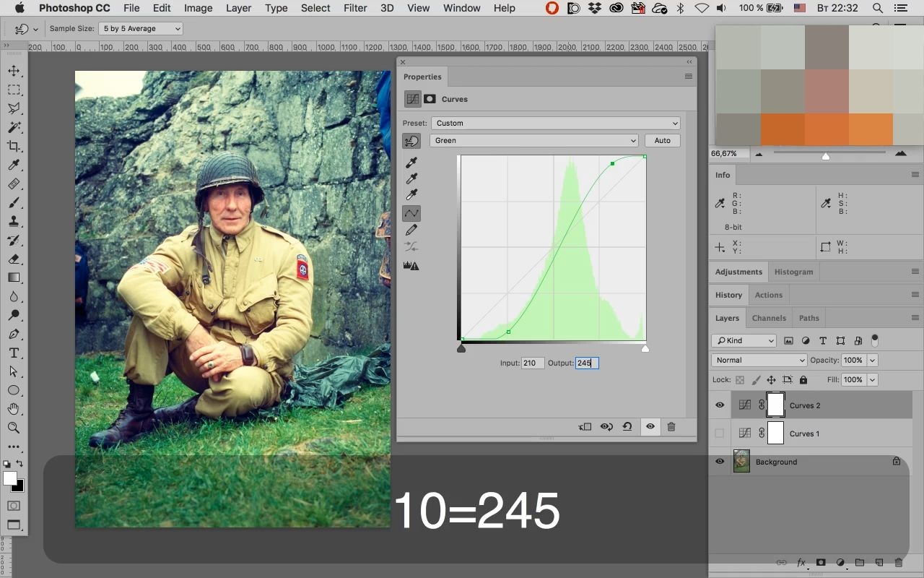Toggle layer visibility in Properties panel
Viewport: 924px width, 578px height.
pos(650,427)
